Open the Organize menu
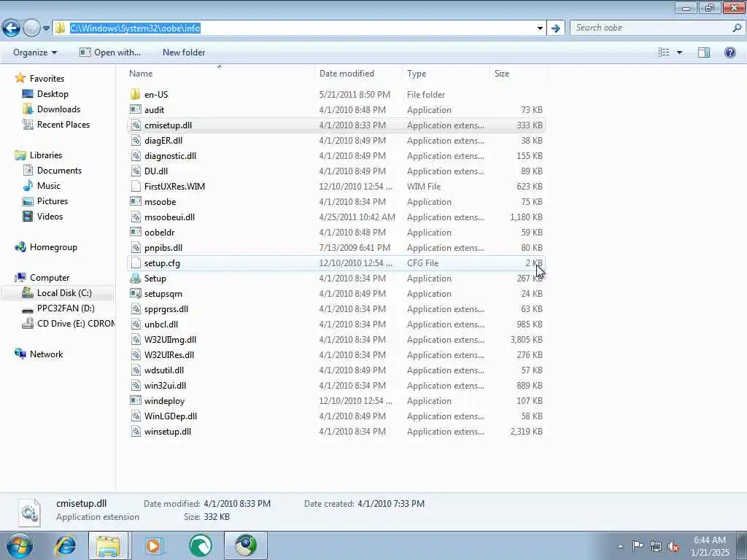Image resolution: width=747 pixels, height=560 pixels. [x=35, y=52]
